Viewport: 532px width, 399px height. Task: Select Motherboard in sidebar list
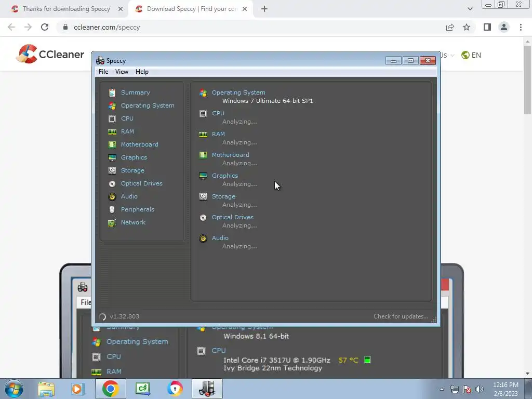[x=139, y=144]
